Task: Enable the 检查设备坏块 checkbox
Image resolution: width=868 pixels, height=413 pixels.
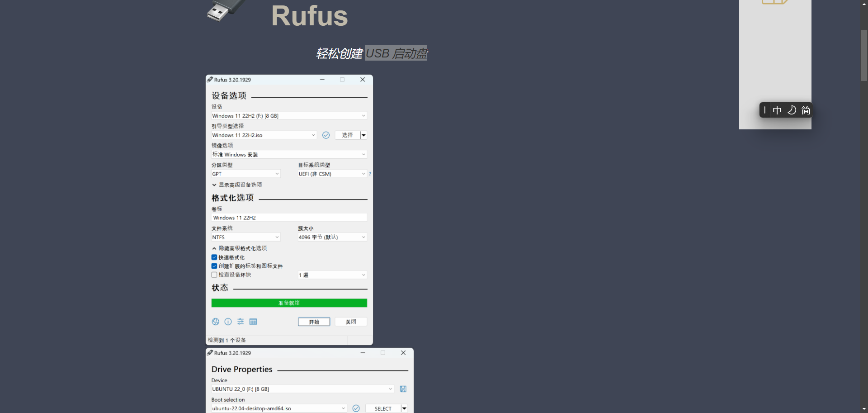Action: click(x=214, y=275)
